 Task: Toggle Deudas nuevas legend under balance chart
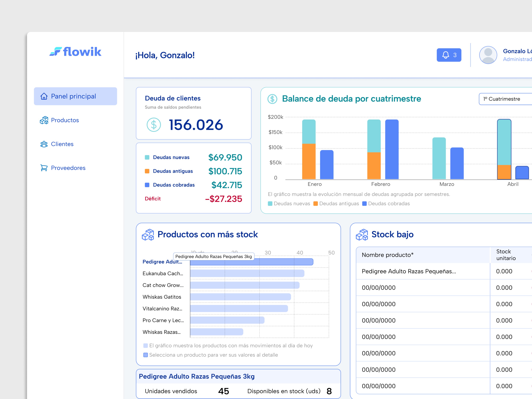click(289, 203)
